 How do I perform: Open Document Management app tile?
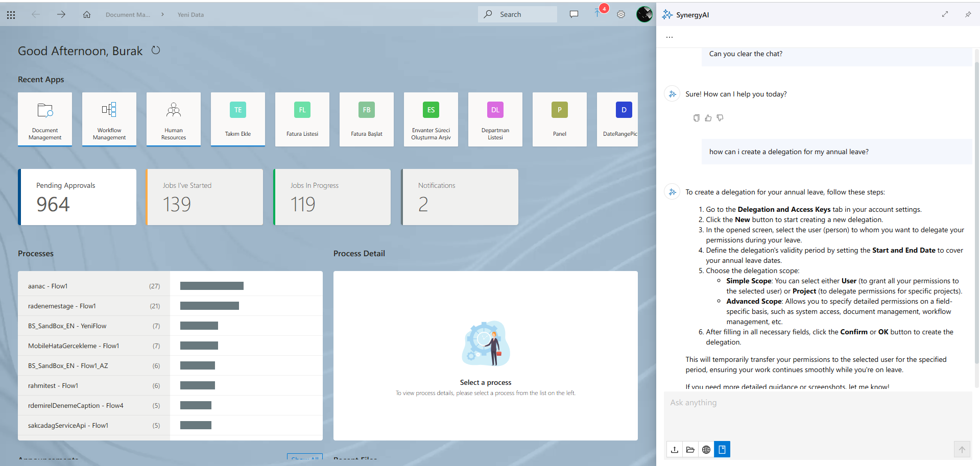pyautogui.click(x=45, y=119)
